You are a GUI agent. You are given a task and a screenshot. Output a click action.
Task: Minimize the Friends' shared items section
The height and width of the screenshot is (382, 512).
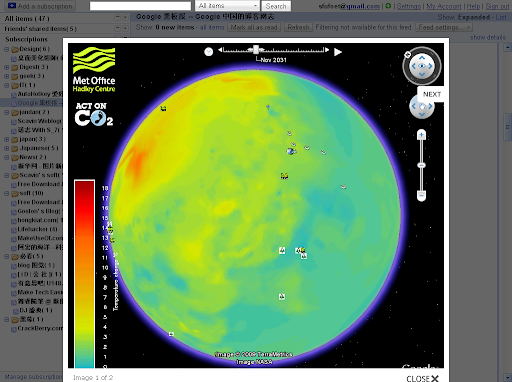click(117, 29)
